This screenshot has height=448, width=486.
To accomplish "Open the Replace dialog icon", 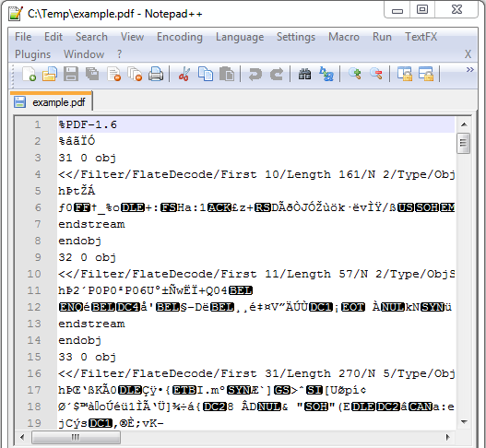I will 326,74.
